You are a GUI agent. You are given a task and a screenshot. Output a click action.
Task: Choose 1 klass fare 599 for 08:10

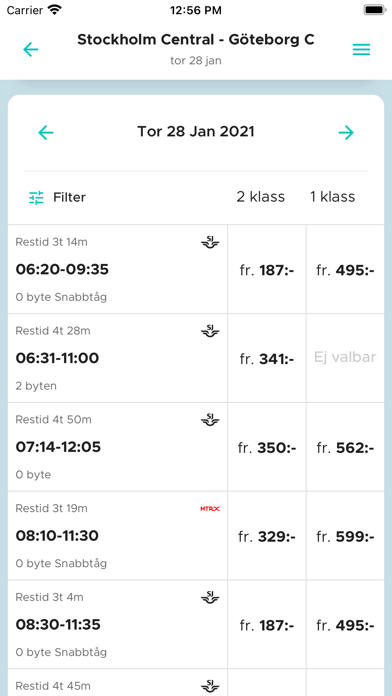click(345, 536)
